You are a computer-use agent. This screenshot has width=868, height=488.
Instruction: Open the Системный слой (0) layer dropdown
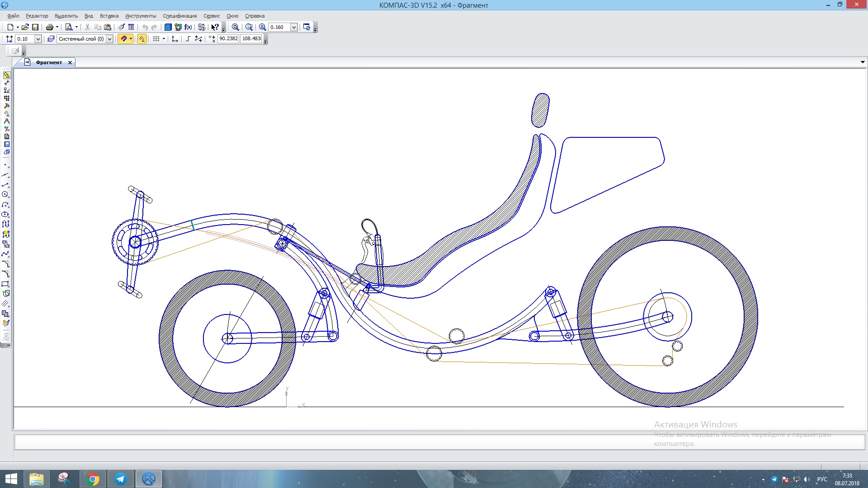109,39
